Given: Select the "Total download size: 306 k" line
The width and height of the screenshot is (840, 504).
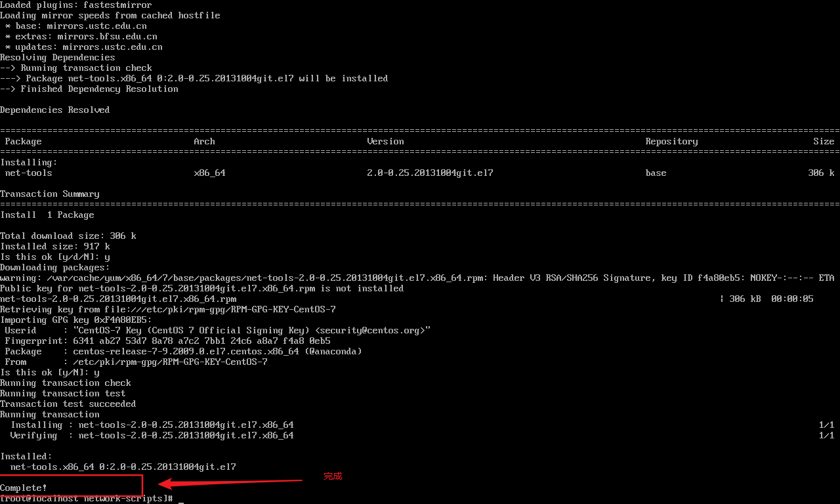Looking at the screenshot, I should pyautogui.click(x=68, y=236).
